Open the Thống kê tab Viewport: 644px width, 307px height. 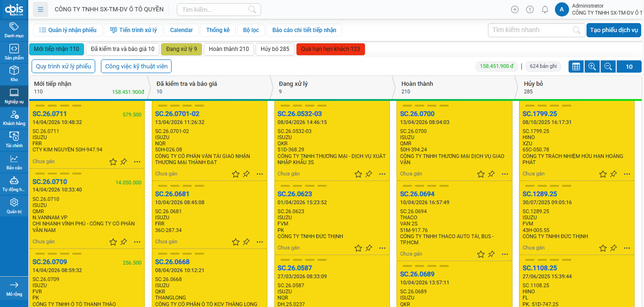(x=218, y=30)
